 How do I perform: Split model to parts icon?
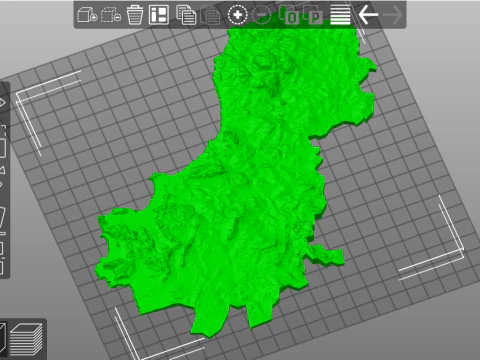[x=312, y=15]
